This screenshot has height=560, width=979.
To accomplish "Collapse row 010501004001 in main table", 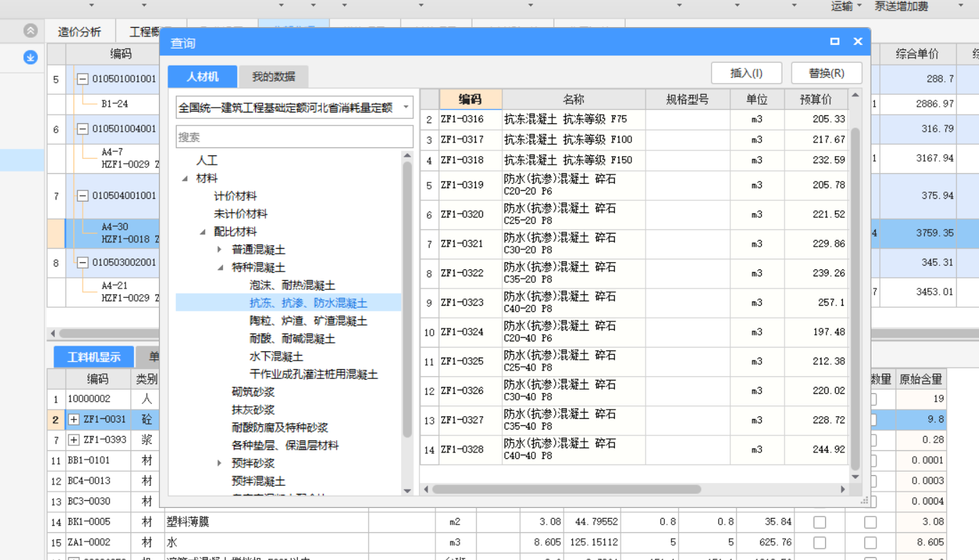I will [83, 129].
